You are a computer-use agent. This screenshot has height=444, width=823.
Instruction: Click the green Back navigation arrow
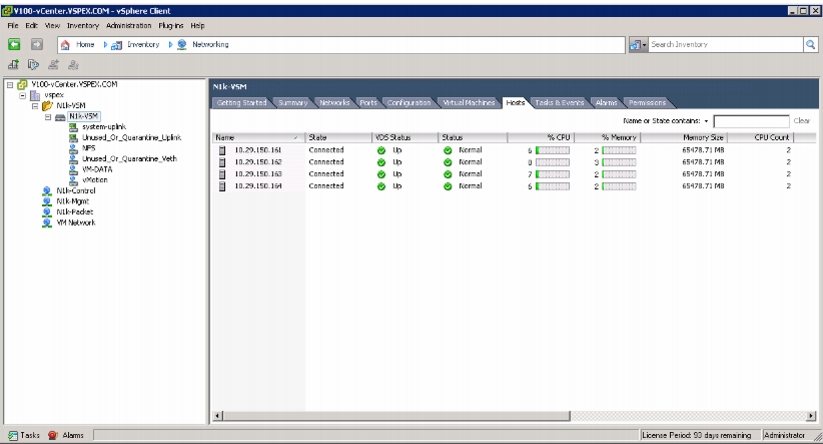pyautogui.click(x=14, y=45)
